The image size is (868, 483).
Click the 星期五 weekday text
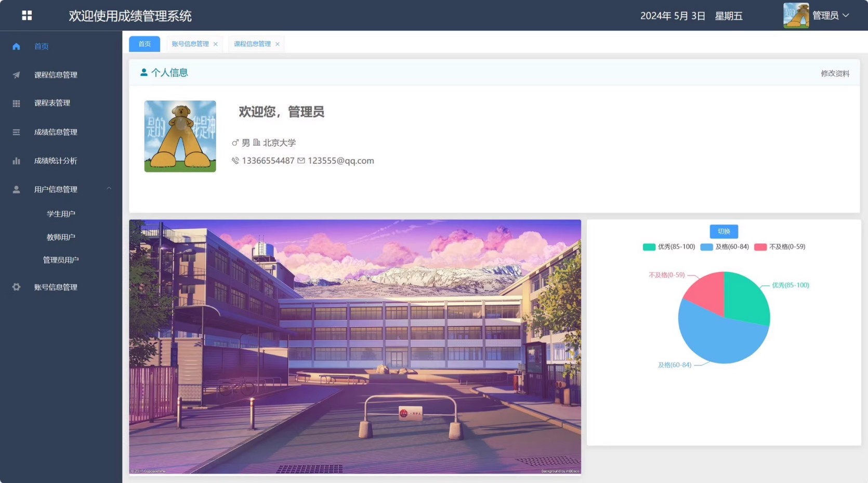[728, 16]
